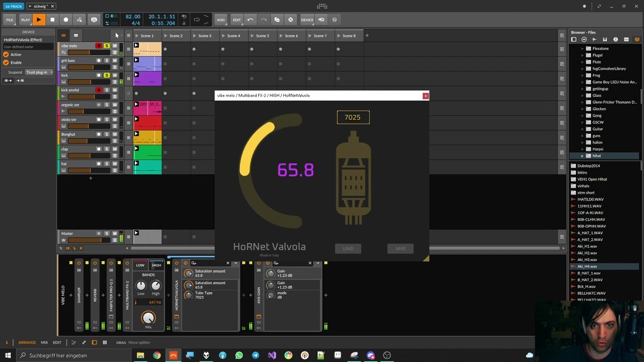This screenshot has height=362, width=644.
Task: Open the Dubstep2014 folder
Action: [589, 166]
